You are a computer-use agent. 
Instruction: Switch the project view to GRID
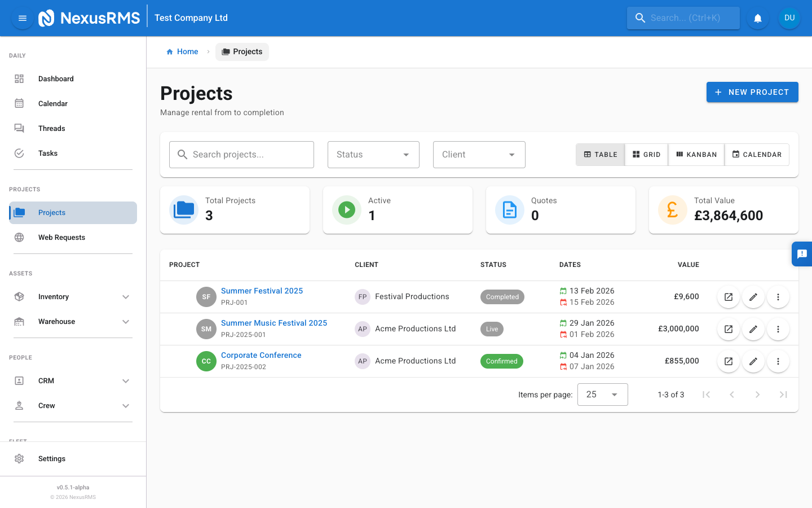point(646,154)
